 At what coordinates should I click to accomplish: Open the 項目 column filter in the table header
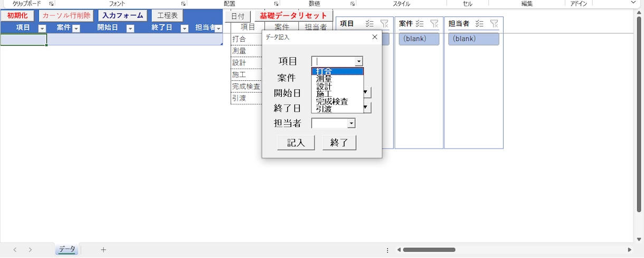(x=42, y=29)
